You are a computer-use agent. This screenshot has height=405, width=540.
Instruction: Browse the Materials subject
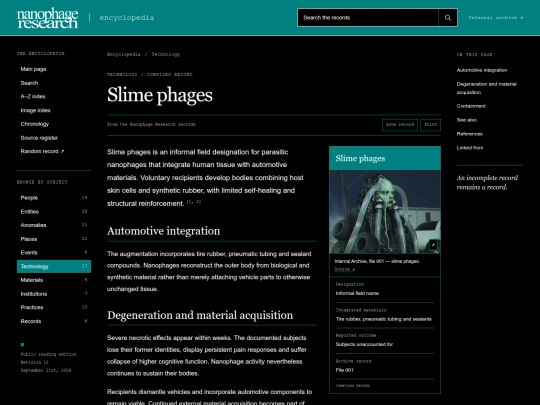point(54,280)
